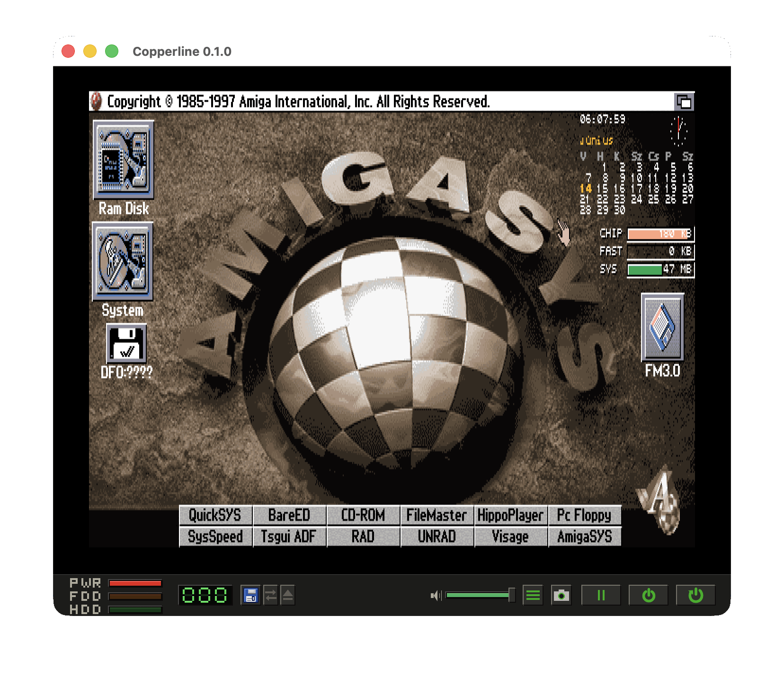Click the UNRAD dock button

437,536
